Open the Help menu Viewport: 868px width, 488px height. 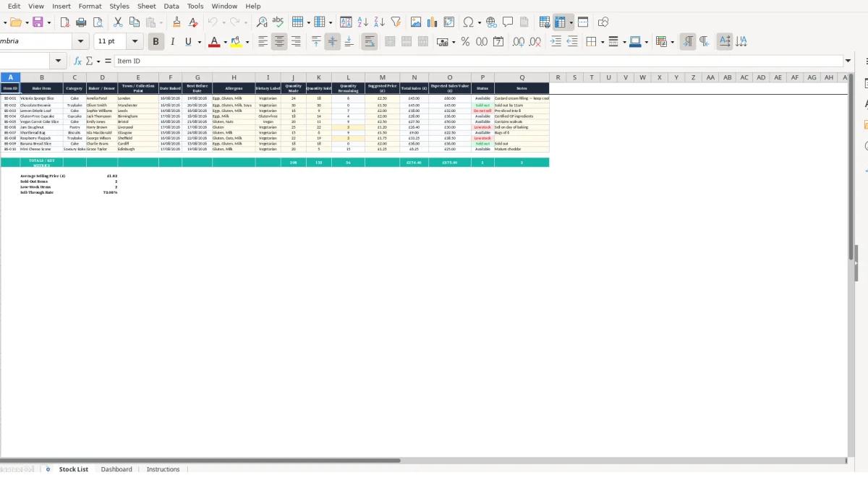(x=253, y=6)
